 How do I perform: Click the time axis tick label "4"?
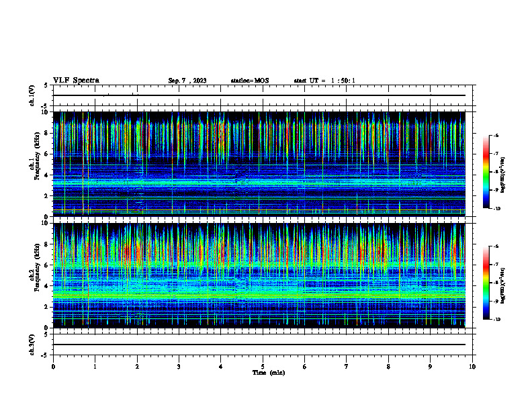[x=221, y=367]
